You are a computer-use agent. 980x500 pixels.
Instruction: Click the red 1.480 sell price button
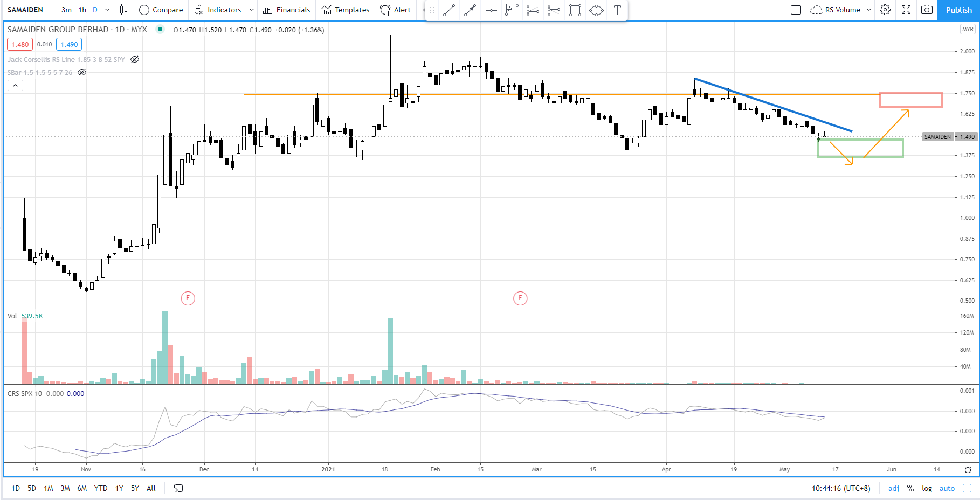[x=20, y=44]
